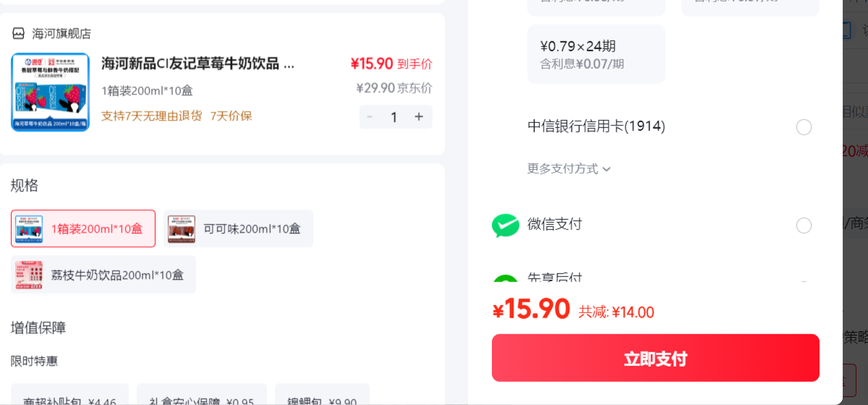Choose the ¥0.79×24期 installment plan

click(596, 54)
